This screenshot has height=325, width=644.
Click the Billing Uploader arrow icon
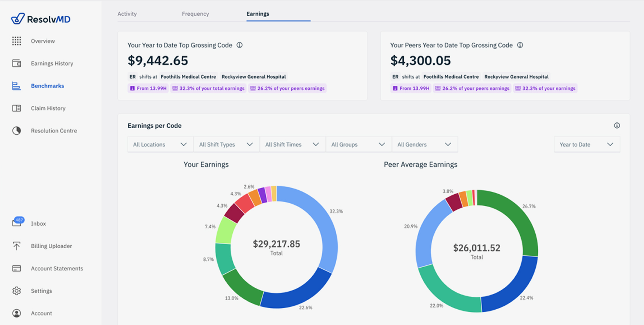click(x=17, y=246)
